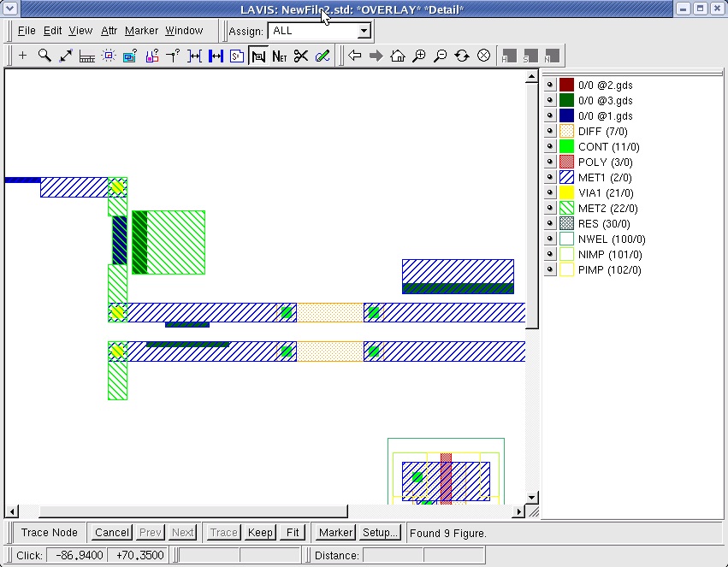728x567 pixels.
Task: Click the vertical scrollbar up arrow
Action: click(x=532, y=77)
